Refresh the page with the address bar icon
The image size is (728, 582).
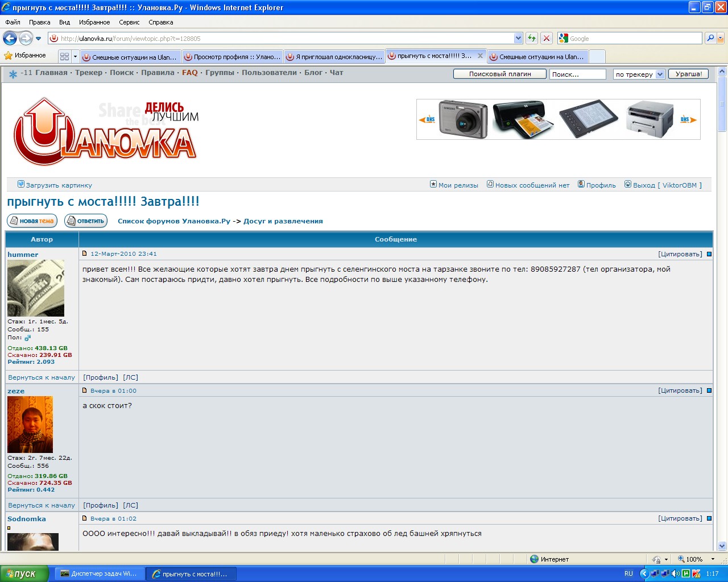531,38
